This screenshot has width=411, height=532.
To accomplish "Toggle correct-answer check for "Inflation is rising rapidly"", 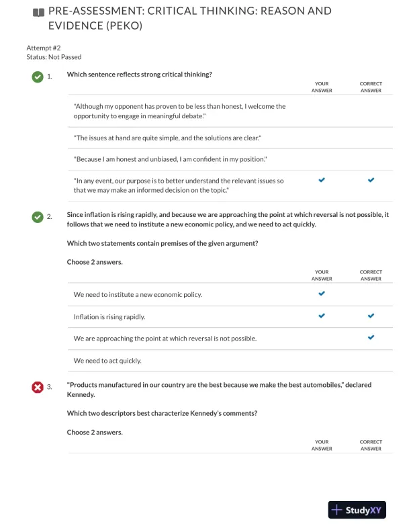I will (x=371, y=316).
